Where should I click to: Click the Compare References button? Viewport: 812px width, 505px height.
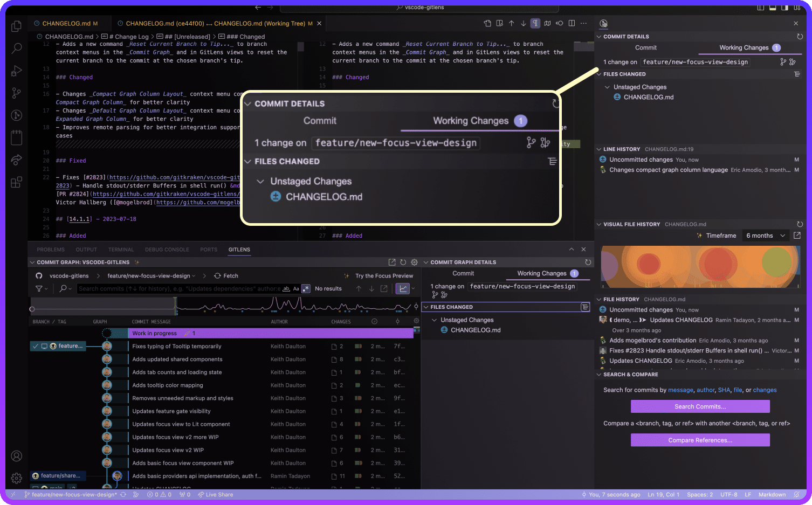[700, 440]
